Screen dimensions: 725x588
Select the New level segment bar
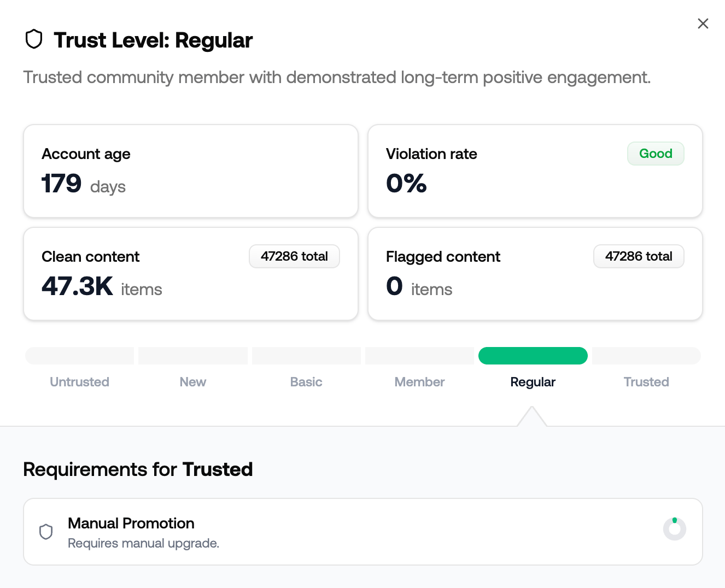point(193,356)
